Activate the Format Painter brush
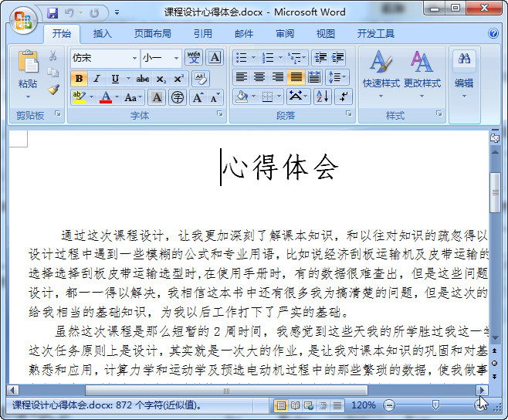The width and height of the screenshot is (508, 420). [53, 89]
